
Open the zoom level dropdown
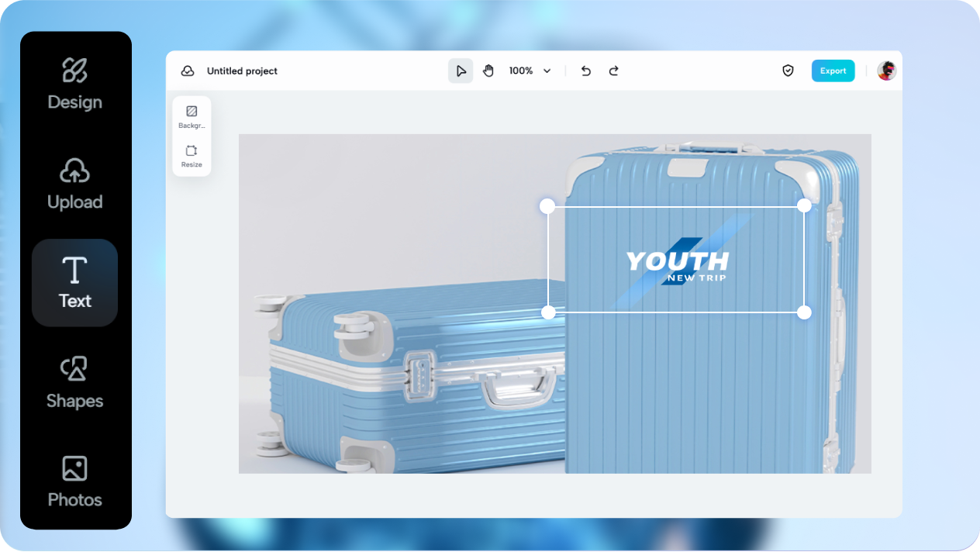[547, 71]
